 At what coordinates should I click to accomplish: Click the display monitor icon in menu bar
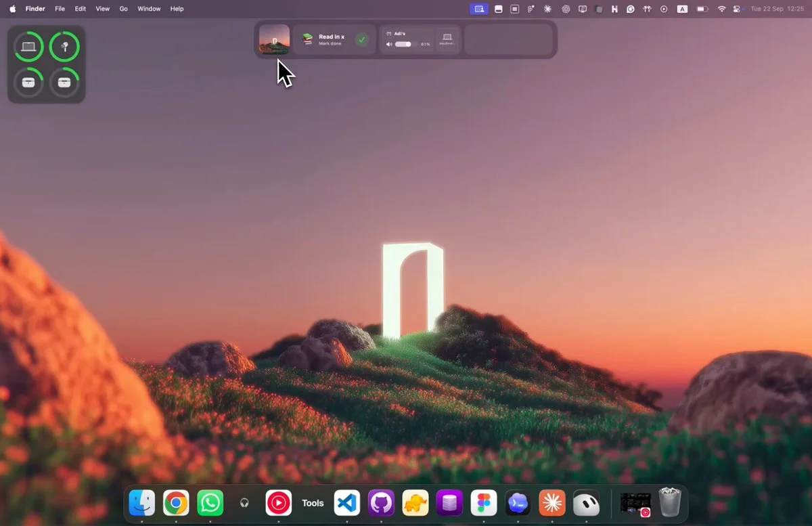[x=582, y=9]
